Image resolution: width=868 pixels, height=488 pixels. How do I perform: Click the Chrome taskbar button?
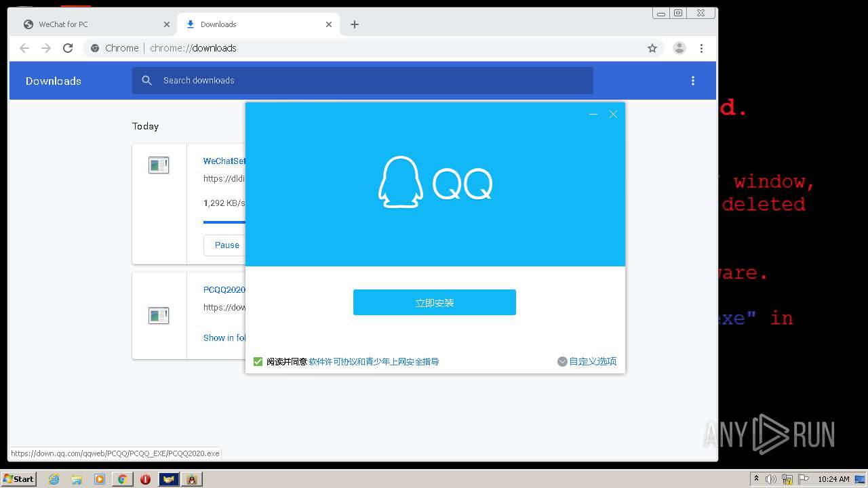pos(123,479)
